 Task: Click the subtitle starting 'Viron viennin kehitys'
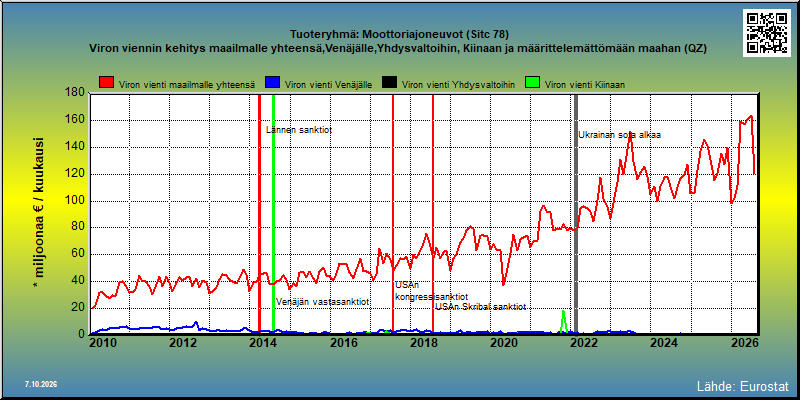click(398, 48)
